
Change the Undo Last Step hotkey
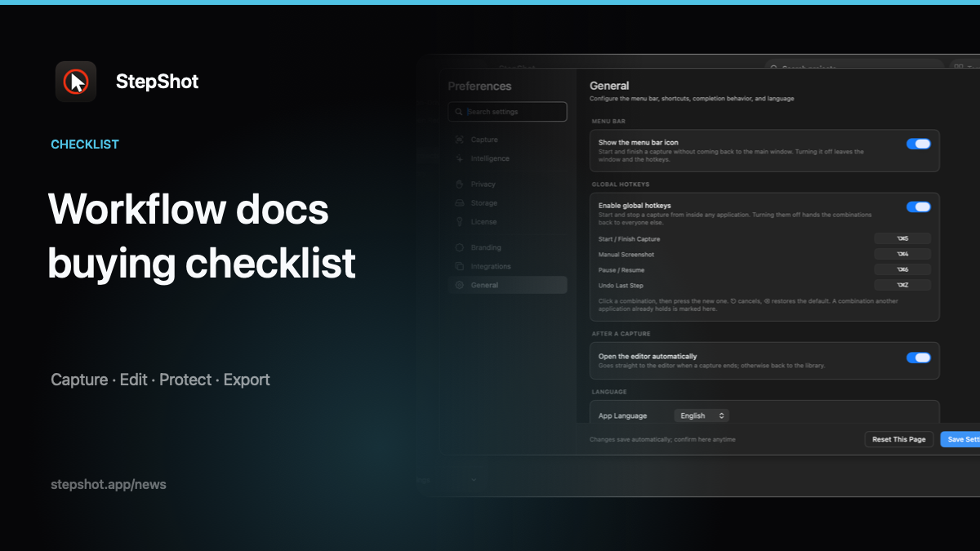click(x=902, y=285)
